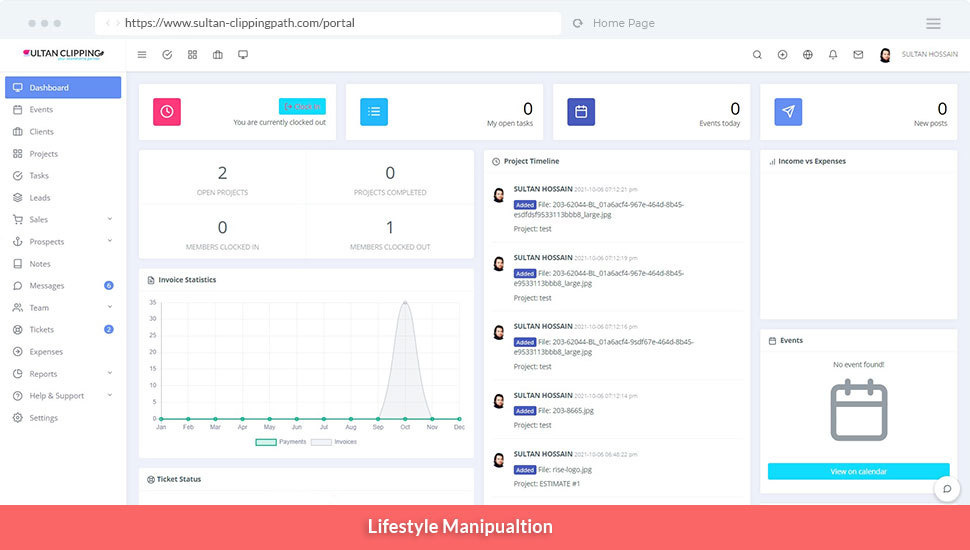970x550 pixels.
Task: Click the Projects Completed count tile
Action: point(390,178)
